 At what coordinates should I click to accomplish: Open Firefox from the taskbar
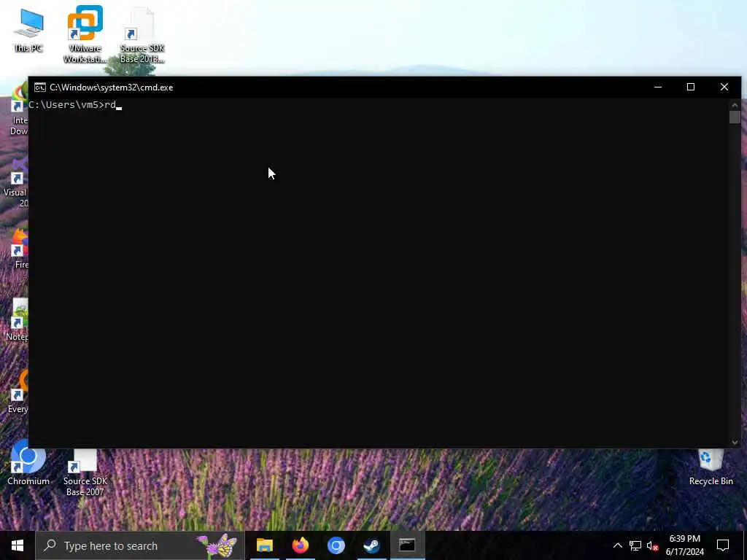300,545
